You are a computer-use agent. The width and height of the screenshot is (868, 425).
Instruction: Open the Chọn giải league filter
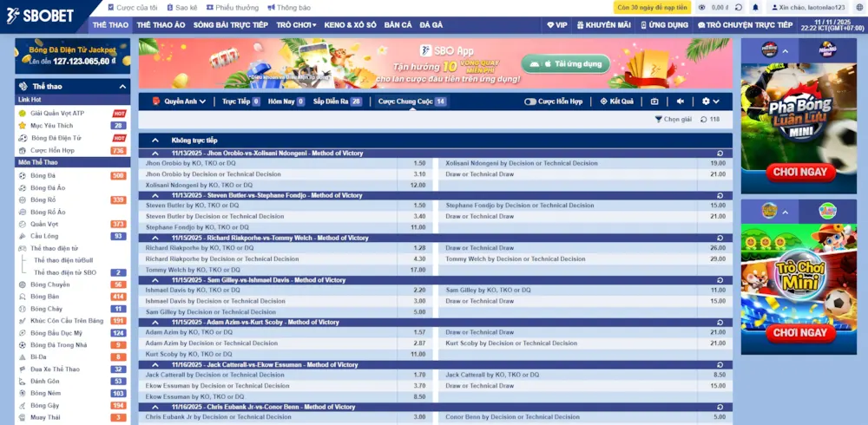[x=673, y=120]
